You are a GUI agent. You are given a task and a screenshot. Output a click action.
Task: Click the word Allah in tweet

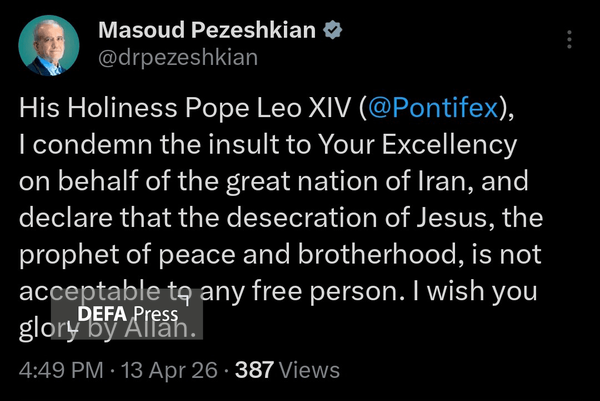point(162,330)
